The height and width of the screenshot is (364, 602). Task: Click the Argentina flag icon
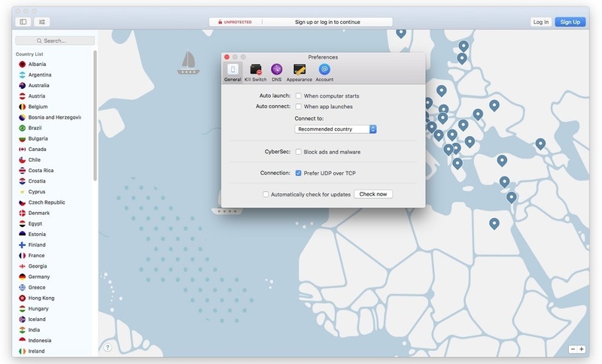pos(23,74)
